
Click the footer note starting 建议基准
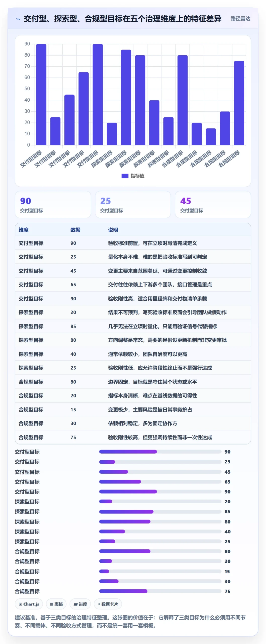[x=130, y=621]
